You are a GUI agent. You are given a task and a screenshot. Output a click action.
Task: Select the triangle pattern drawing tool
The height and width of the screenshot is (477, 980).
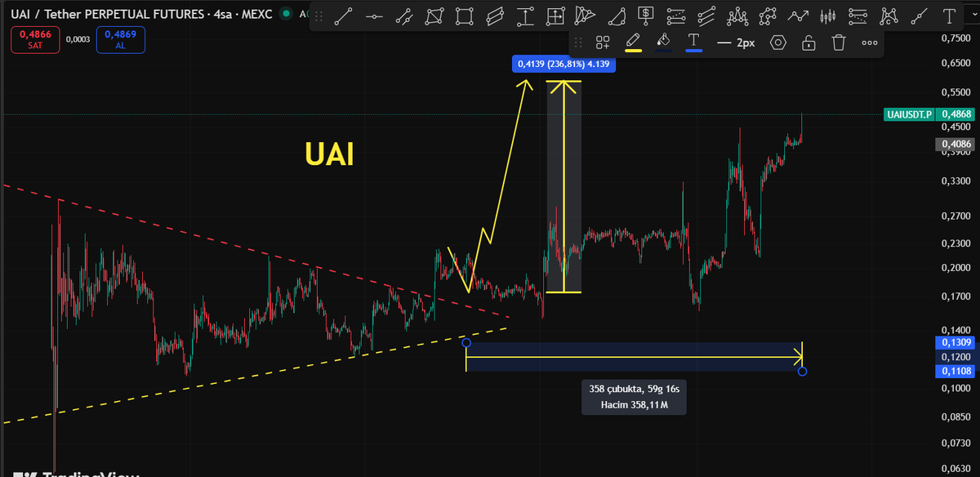coord(434,16)
